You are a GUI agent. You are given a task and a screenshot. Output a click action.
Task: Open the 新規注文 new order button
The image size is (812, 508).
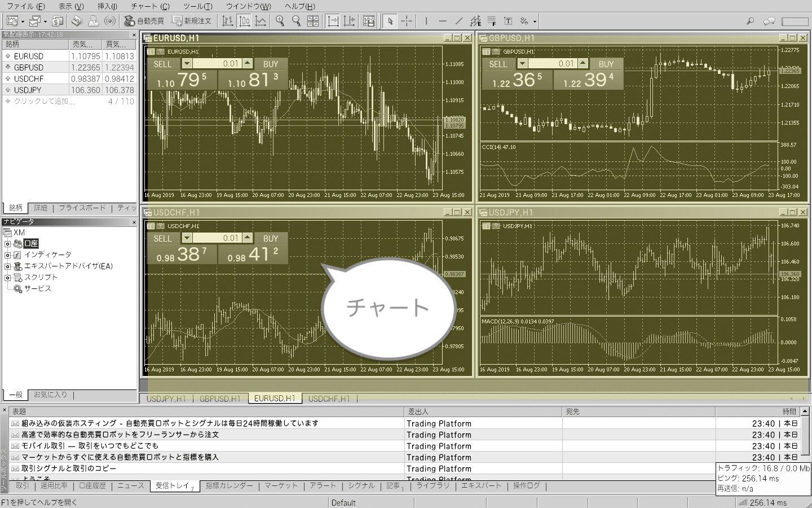(192, 21)
